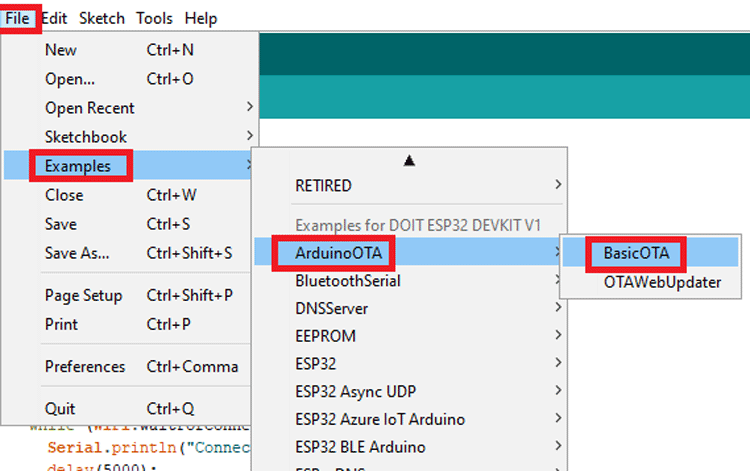
Task: Expand the DNSServer examples submenu
Action: click(409, 309)
